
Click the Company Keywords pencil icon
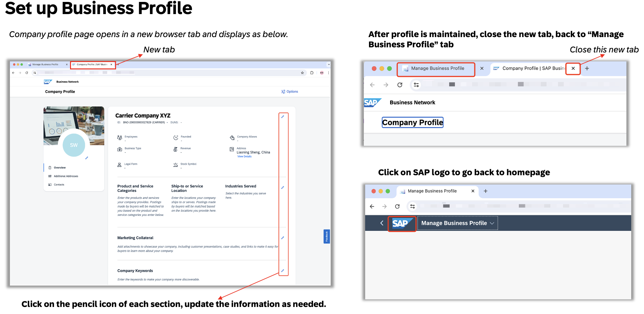(283, 271)
